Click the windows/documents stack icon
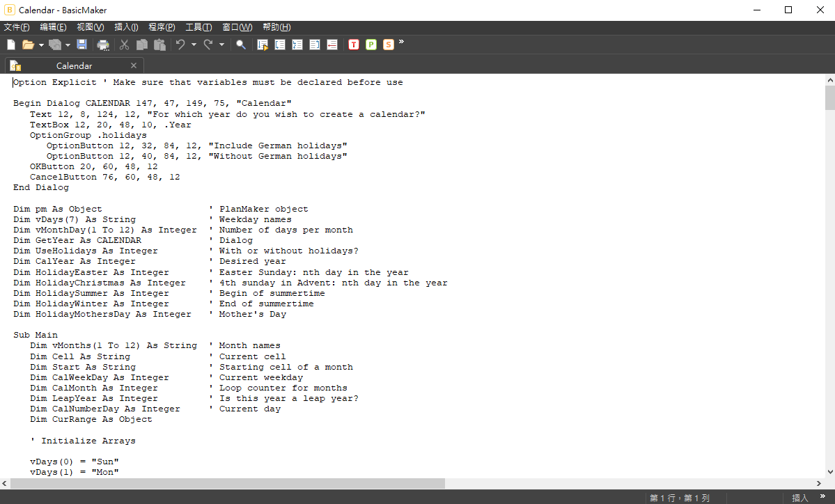835x504 pixels. coord(55,45)
